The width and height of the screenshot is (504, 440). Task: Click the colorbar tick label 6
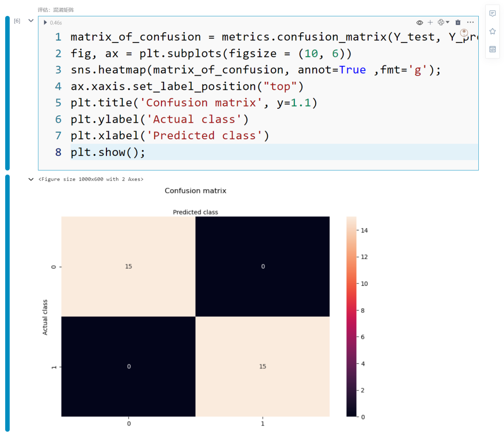pos(363,337)
